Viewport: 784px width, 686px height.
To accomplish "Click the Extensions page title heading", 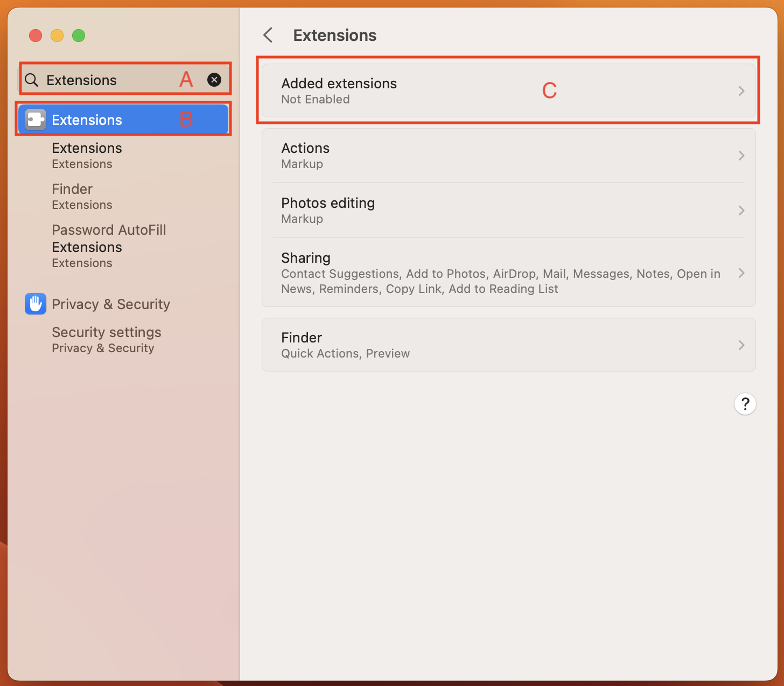I will click(335, 36).
